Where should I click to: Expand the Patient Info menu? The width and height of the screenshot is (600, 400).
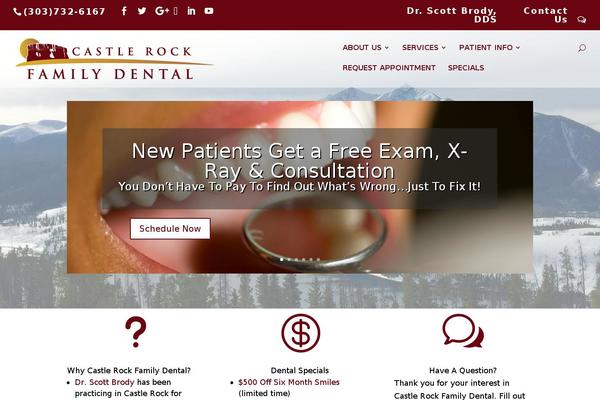(x=489, y=47)
